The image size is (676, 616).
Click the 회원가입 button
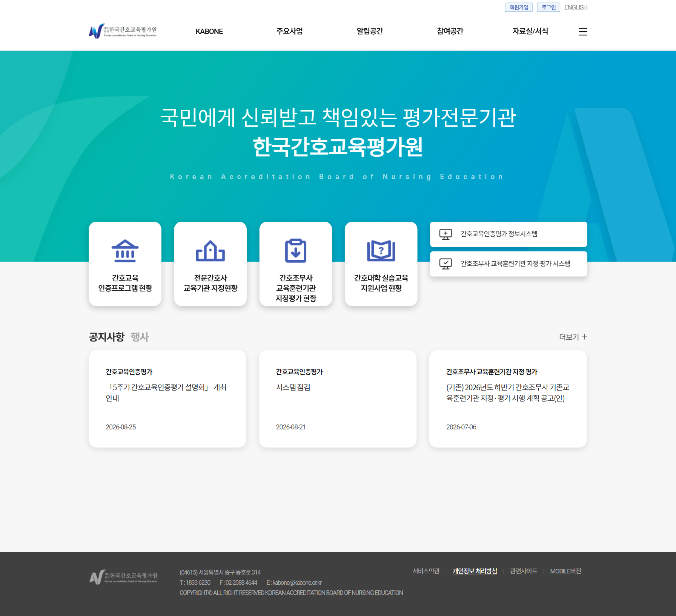[x=519, y=7]
